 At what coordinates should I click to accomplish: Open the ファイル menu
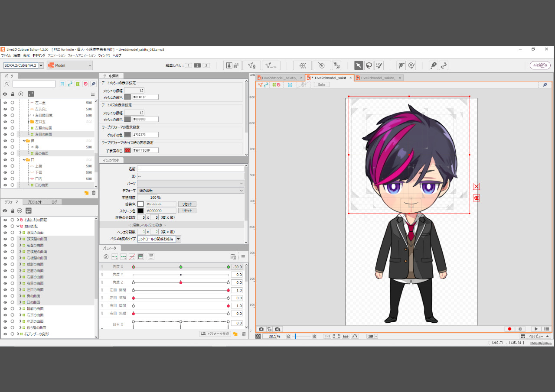point(6,55)
